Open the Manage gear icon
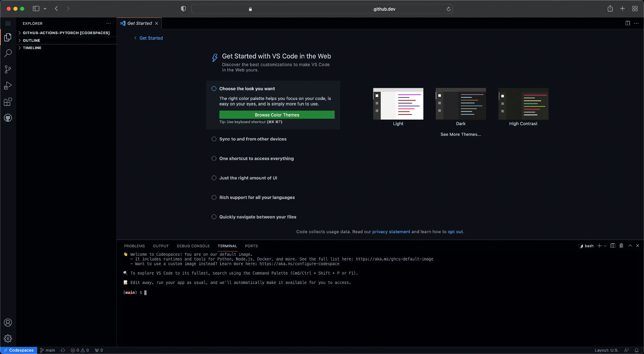Viewport: 644px width, 354px height. (x=8, y=339)
